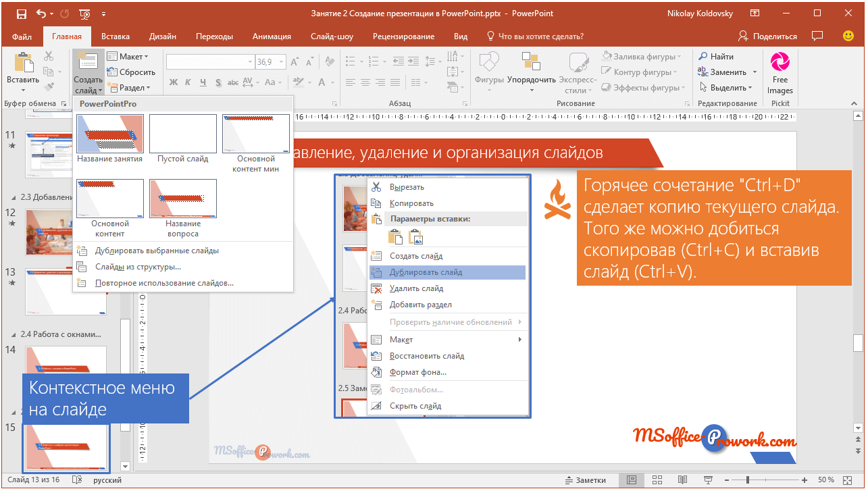Image resolution: width=868 pixels, height=491 pixels.
Task: Switch to slide sorter view in status bar
Action: [x=657, y=480]
